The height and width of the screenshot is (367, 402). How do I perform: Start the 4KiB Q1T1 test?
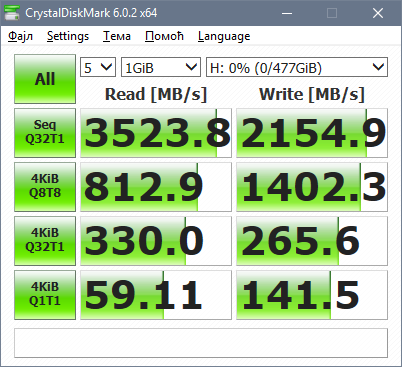45,295
